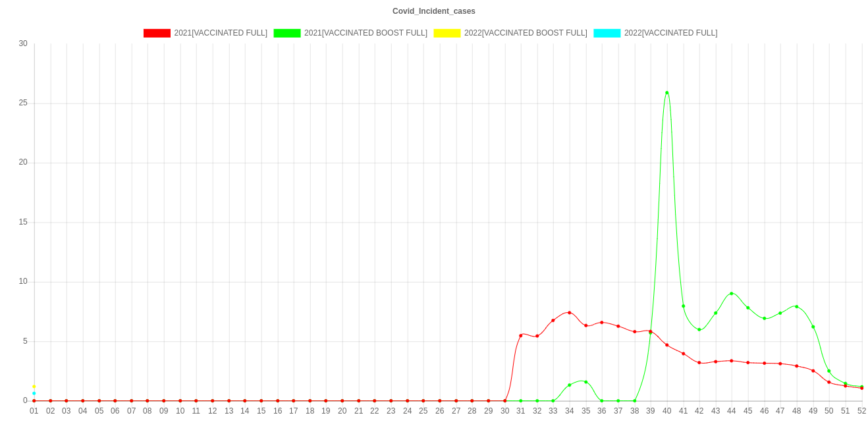Viewport: 868px width, 434px height.
Task: Click the green data point at week 35
Action: 585,382
